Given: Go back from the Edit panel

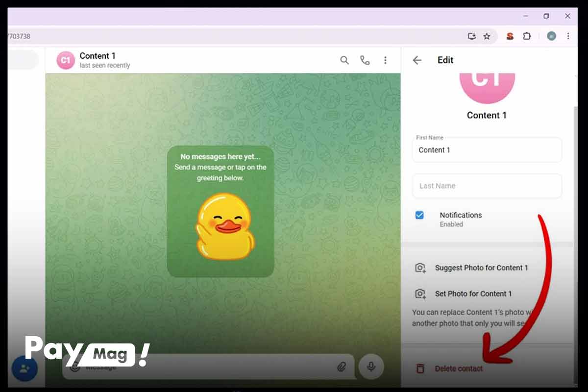Looking at the screenshot, I should click(417, 60).
